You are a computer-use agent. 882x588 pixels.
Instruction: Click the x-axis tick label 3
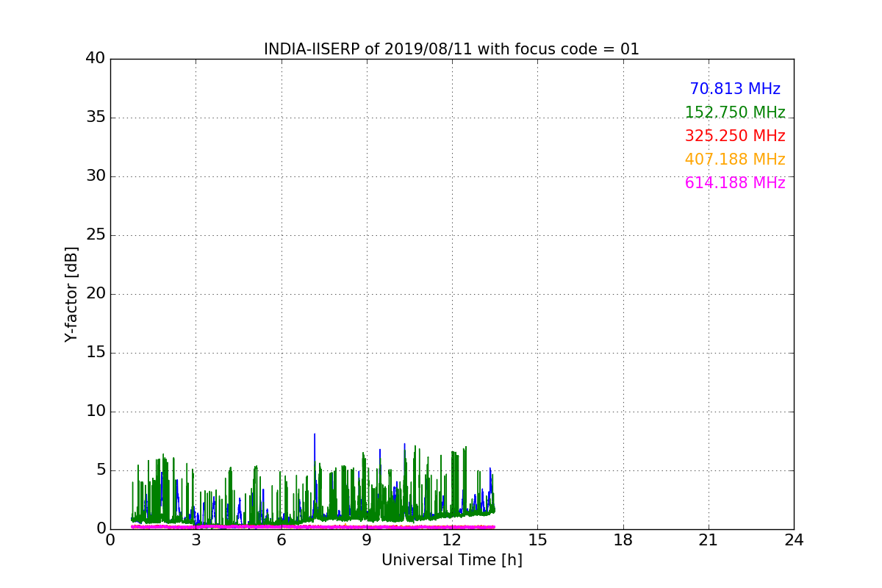pos(196,539)
